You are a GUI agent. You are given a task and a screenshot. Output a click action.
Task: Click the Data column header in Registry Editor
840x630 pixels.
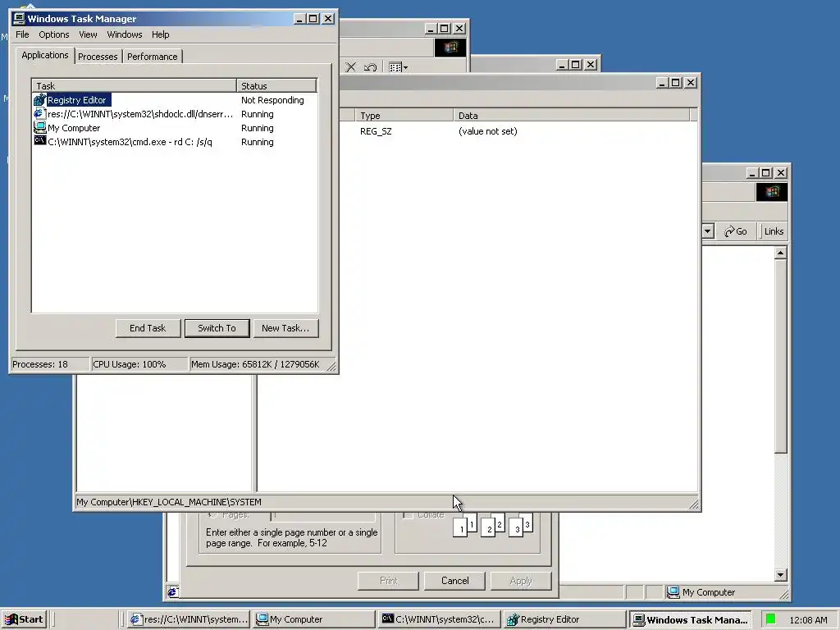coord(572,115)
